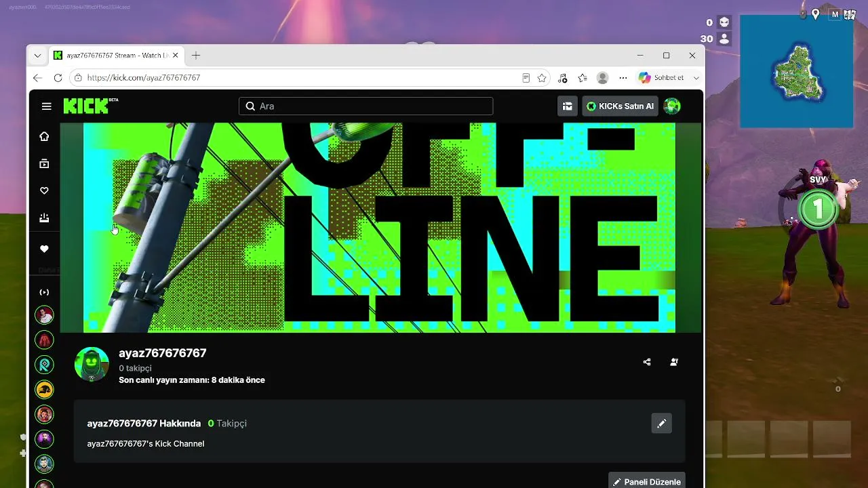This screenshot has width=868, height=488.
Task: Click the media note icon in browser toolbar
Action: pyautogui.click(x=562, y=78)
